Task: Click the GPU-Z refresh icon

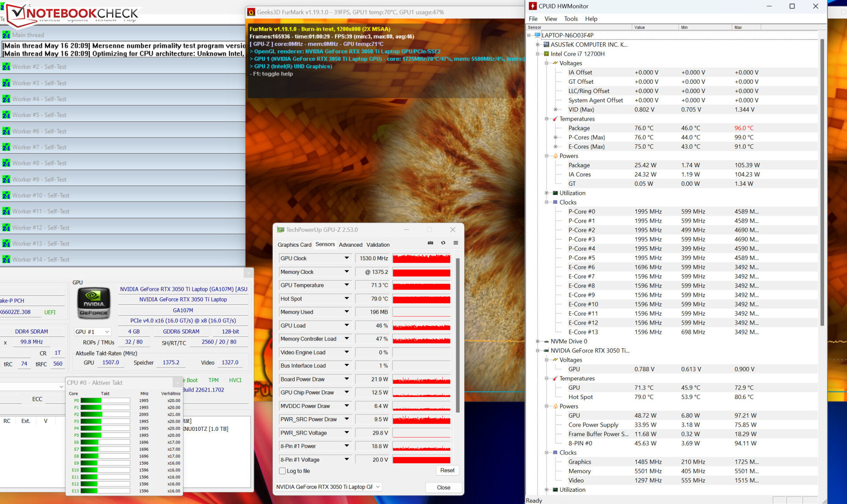Action: 443,243
